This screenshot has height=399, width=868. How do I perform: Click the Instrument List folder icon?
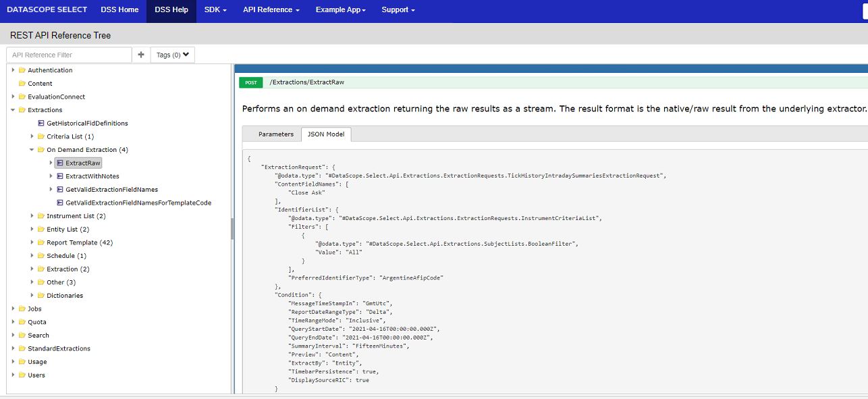[x=40, y=216]
